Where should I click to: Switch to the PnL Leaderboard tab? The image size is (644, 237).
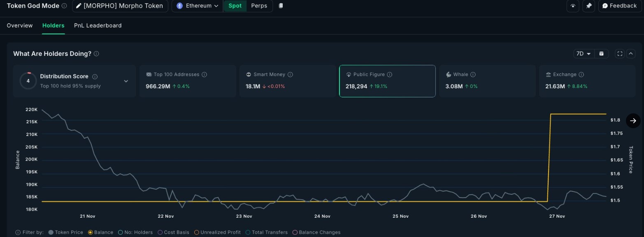[x=98, y=25]
